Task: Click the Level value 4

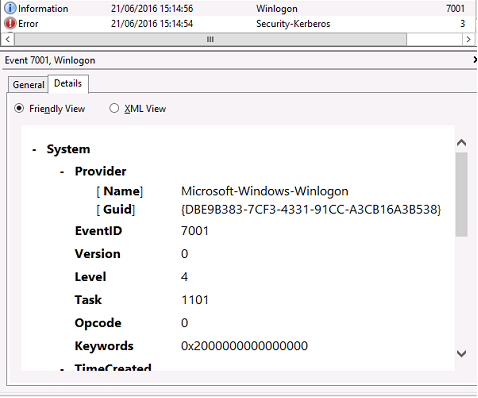Action: 184,277
